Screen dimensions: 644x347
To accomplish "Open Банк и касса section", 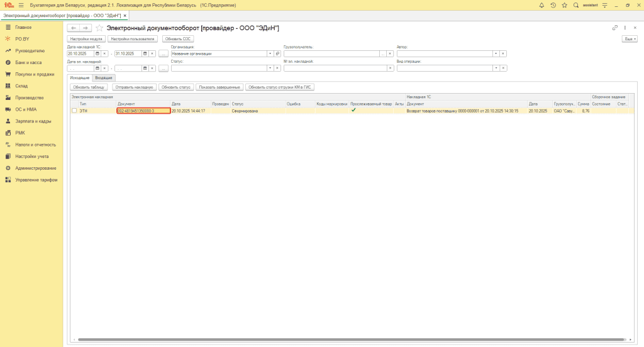I will click(28, 63).
